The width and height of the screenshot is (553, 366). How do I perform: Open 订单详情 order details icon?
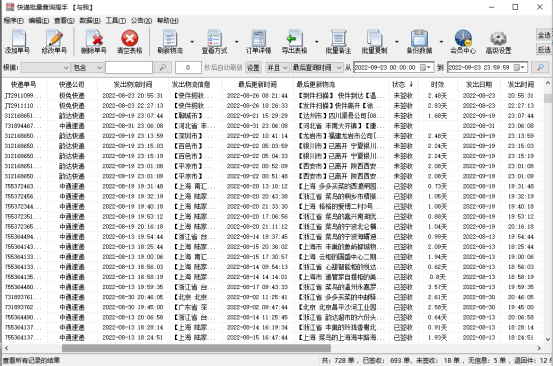click(x=259, y=42)
